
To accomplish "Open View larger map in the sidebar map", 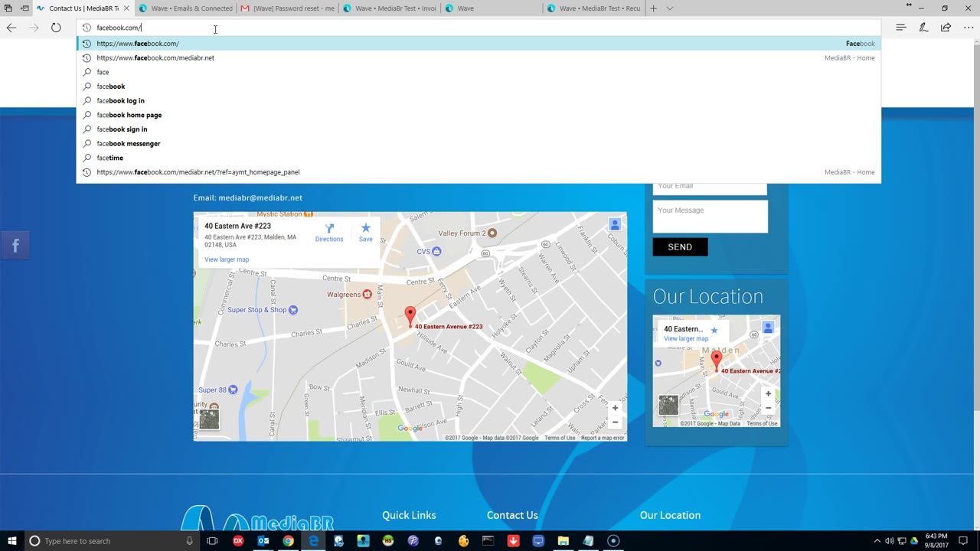I will click(x=686, y=339).
